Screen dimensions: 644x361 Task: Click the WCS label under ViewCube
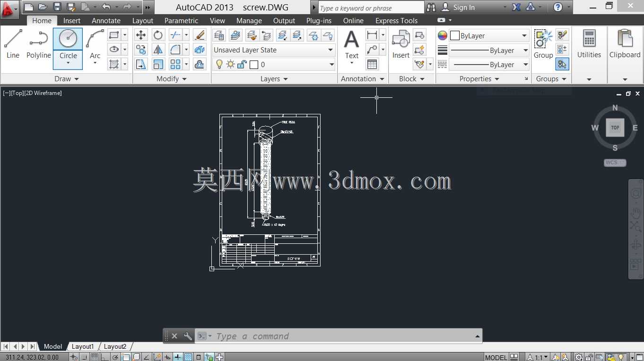tap(615, 163)
